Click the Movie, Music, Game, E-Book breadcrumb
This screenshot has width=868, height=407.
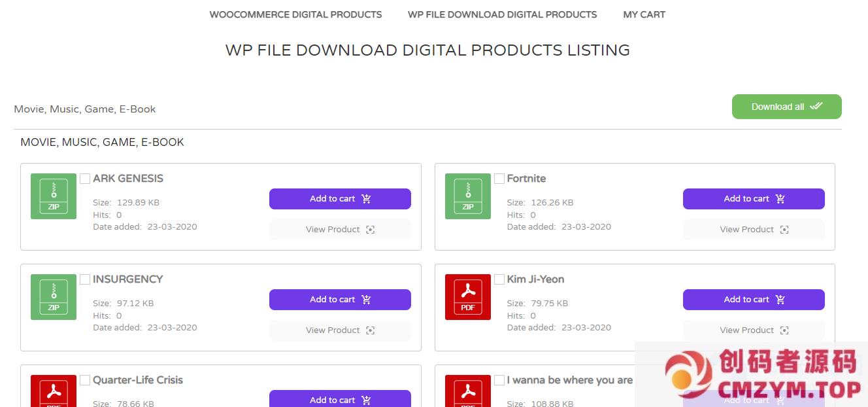tap(85, 109)
